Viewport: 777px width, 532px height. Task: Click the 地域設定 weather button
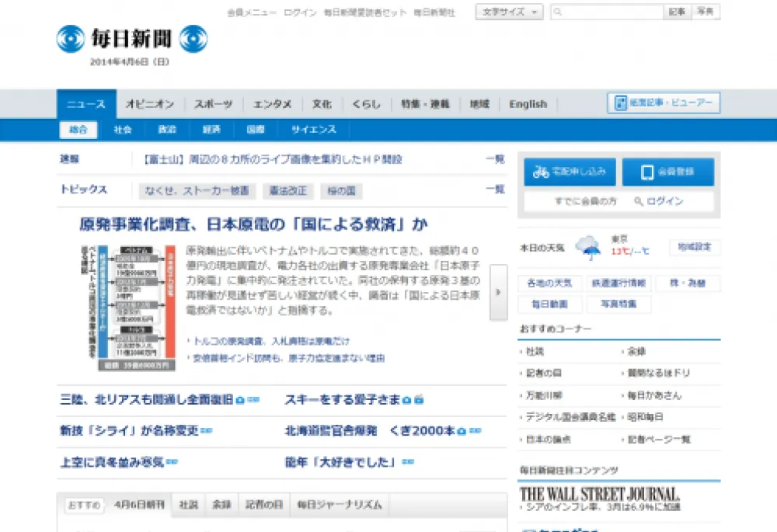tap(694, 247)
